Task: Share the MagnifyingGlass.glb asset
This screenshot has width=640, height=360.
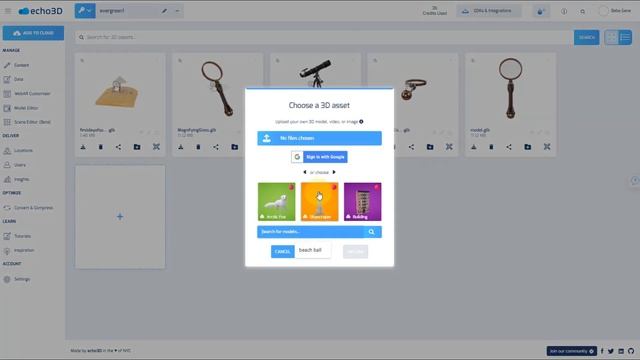Action: click(216, 147)
